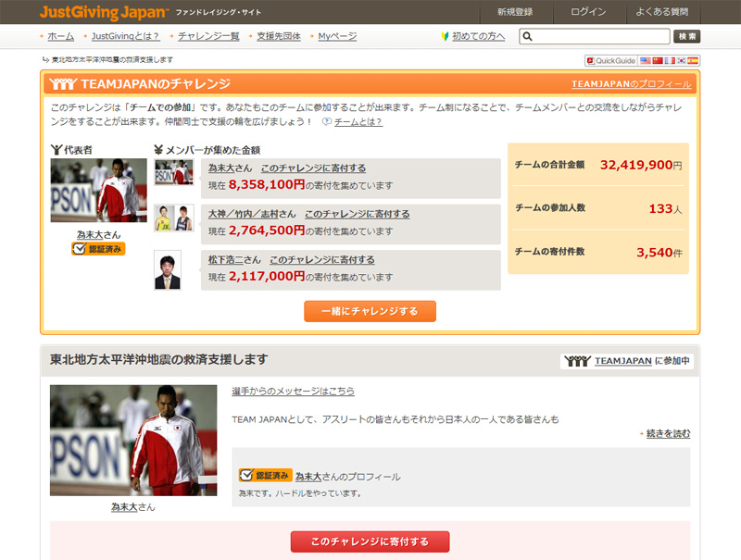Viewport: 741px width, 560px height.
Task: Open the TEAMJAPANのプロフィール link
Action: pyautogui.click(x=631, y=84)
